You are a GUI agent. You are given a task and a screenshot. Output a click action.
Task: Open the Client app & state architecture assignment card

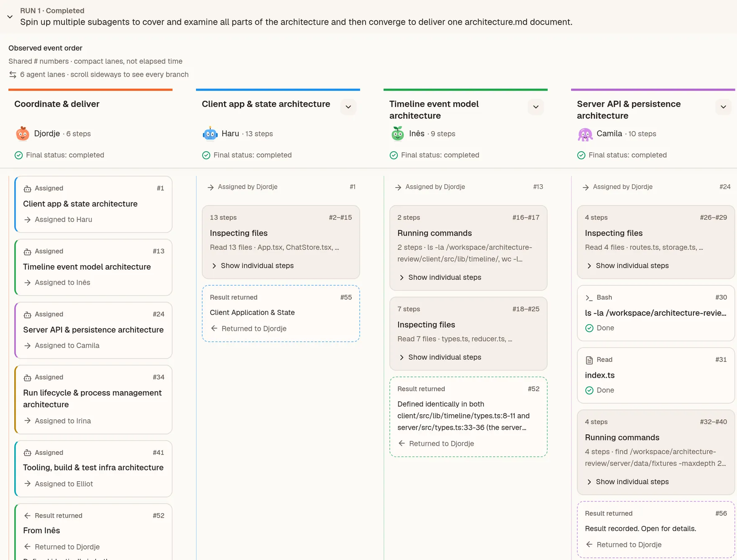point(93,204)
